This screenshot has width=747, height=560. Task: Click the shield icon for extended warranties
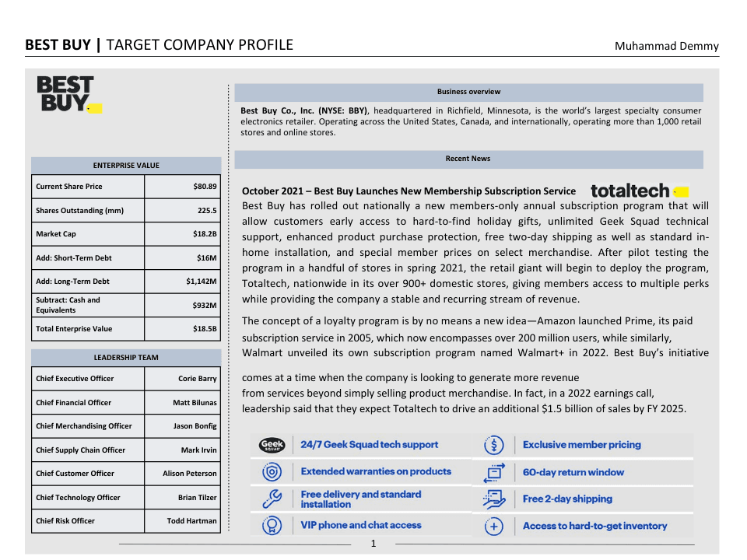coord(272,471)
